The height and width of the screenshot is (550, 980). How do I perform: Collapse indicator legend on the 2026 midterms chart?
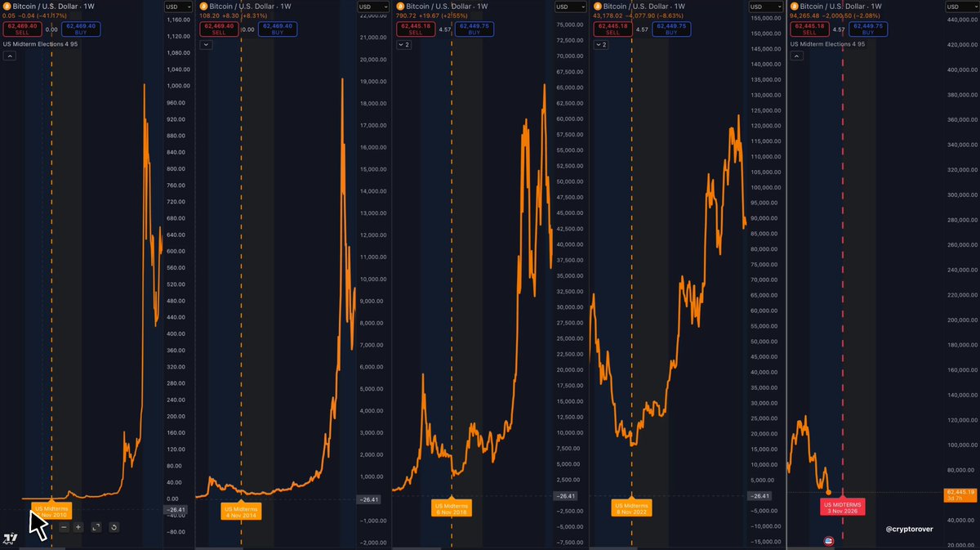(x=796, y=56)
